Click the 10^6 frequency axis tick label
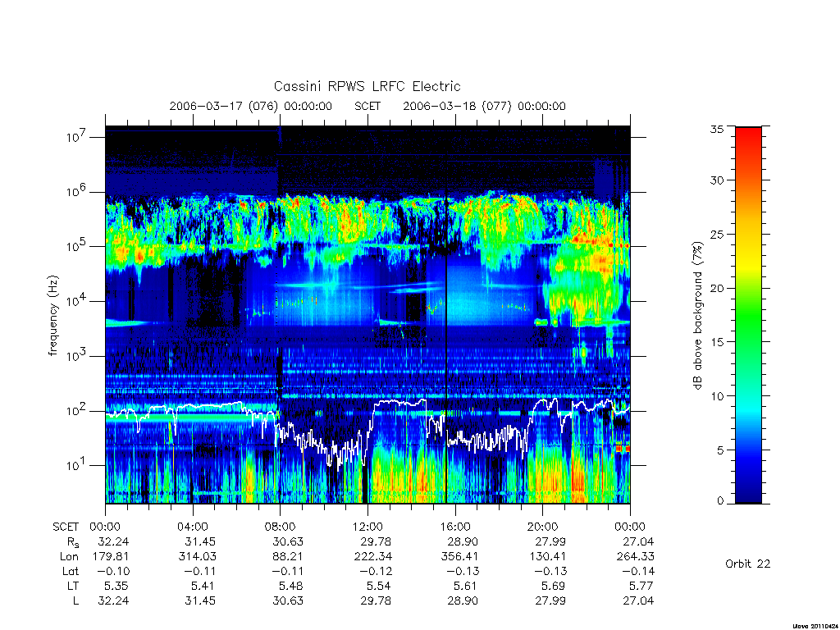This screenshot has width=840, height=630. 77,191
